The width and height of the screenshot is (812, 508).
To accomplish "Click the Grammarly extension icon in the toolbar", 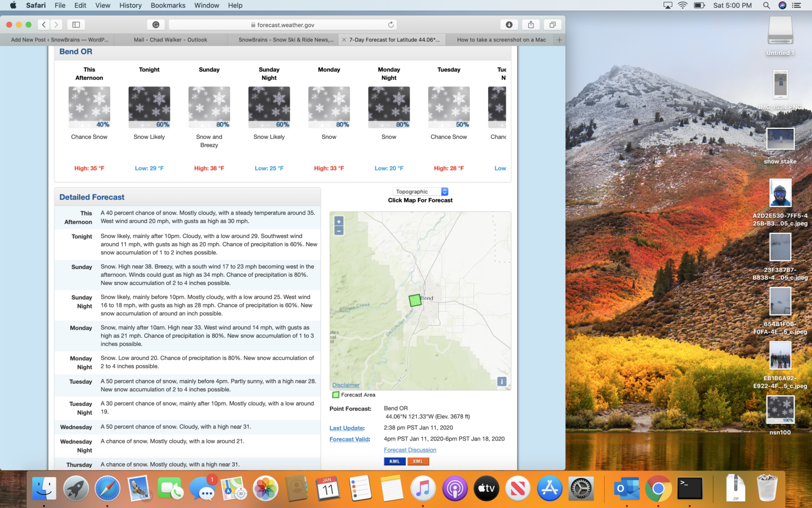I will point(156,24).
